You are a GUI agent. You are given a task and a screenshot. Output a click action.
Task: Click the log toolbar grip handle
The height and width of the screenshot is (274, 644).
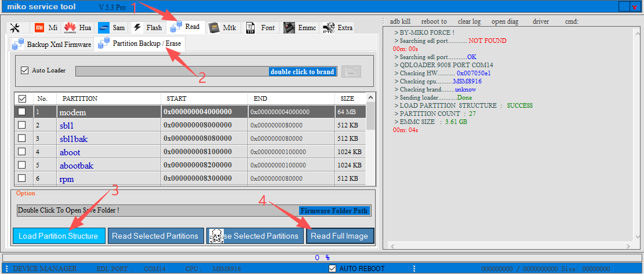pyautogui.click(x=383, y=21)
